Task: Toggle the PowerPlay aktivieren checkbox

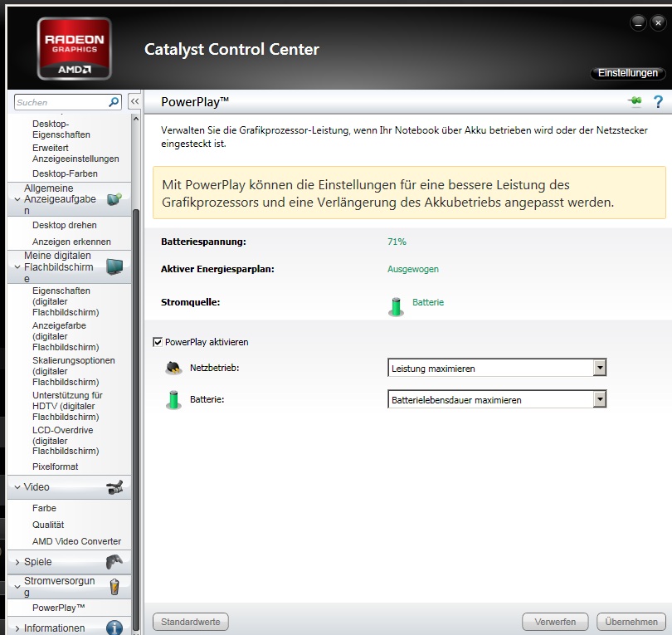Action: pyautogui.click(x=158, y=342)
